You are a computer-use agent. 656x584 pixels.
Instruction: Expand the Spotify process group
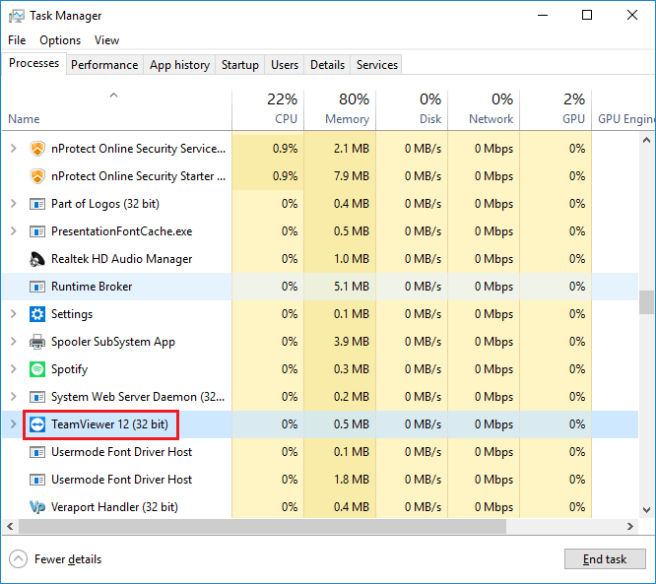pyautogui.click(x=13, y=369)
